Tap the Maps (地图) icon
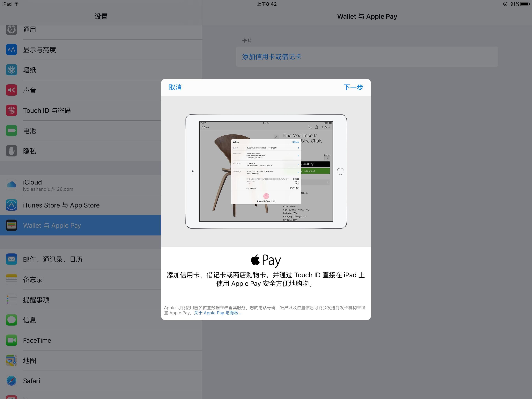 11,360
